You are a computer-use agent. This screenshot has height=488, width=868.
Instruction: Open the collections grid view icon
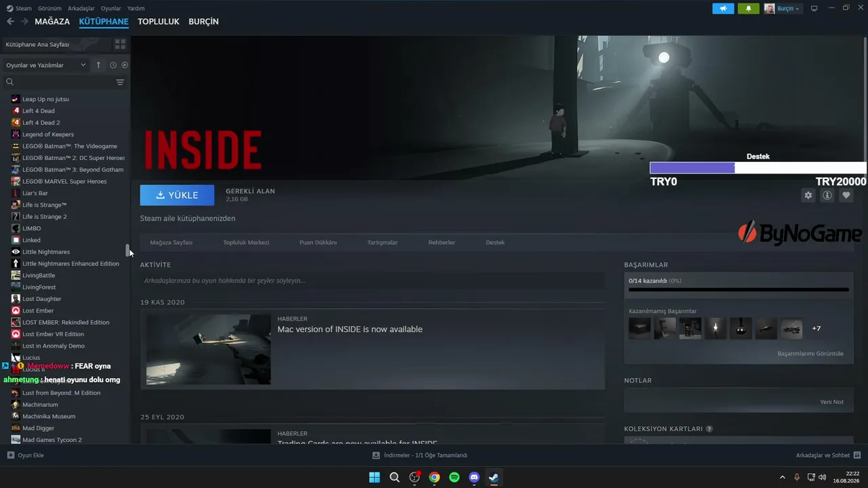pos(120,44)
